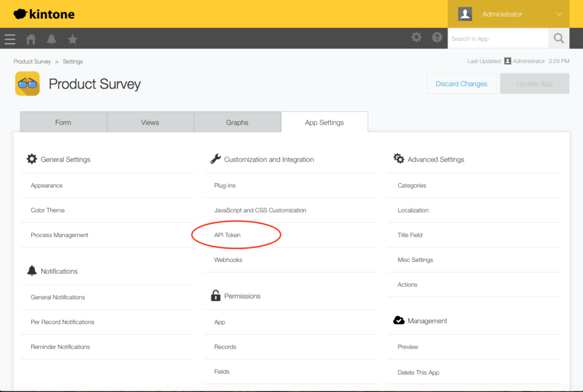The width and height of the screenshot is (583, 392).
Task: Go to the Home portal icon
Action: (31, 39)
